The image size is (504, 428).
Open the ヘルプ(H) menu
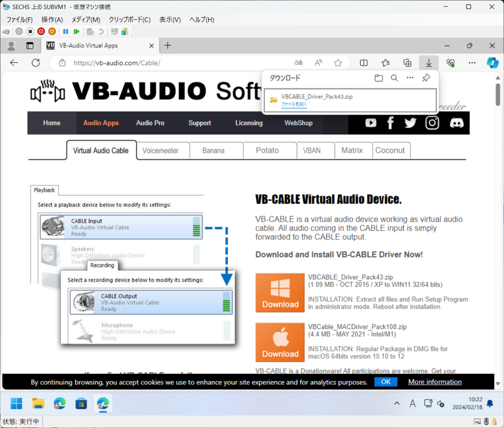(x=202, y=20)
